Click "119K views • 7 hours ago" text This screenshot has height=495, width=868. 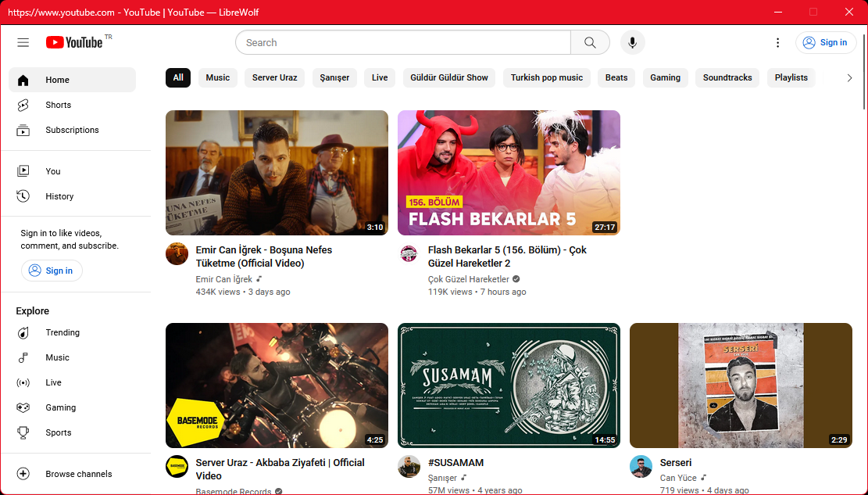click(477, 292)
